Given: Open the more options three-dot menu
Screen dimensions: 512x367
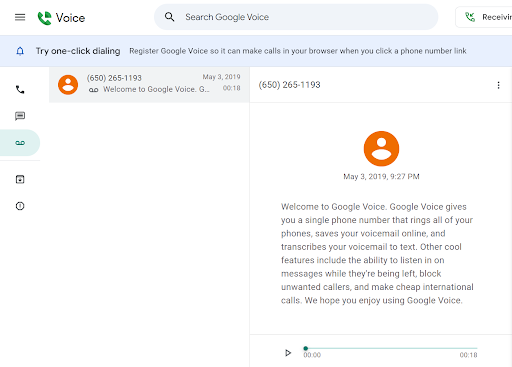Looking at the screenshot, I should (x=498, y=85).
